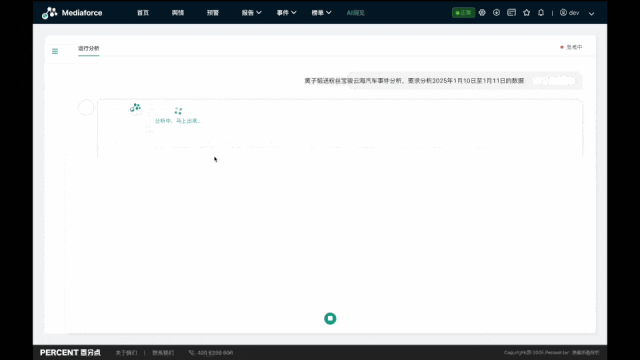
Task: Click the Copyright footer text
Action: (x=551, y=353)
